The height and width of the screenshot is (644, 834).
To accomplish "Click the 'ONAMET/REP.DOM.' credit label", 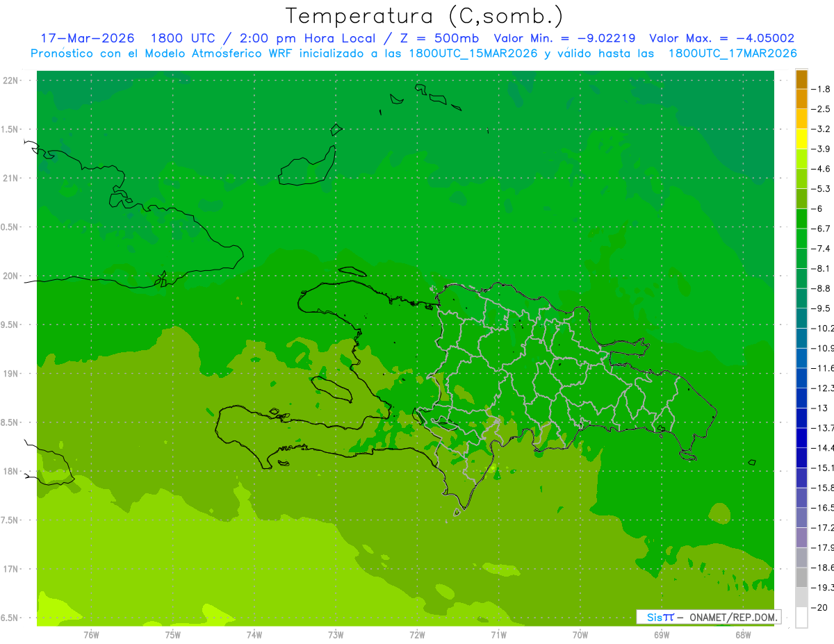I will (733, 617).
